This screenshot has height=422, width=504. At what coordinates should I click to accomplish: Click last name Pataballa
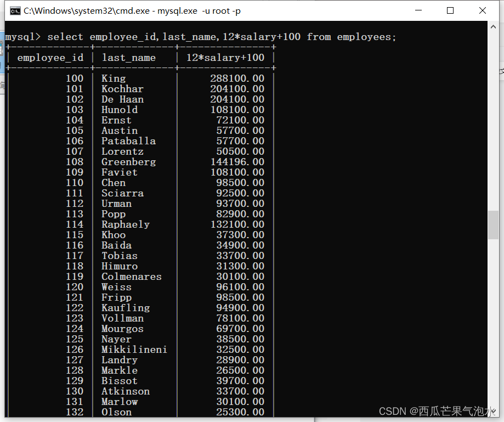[128, 141]
